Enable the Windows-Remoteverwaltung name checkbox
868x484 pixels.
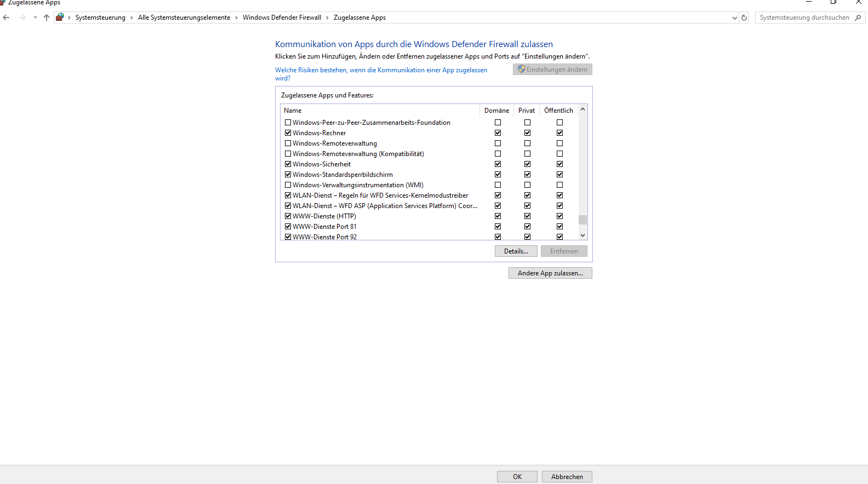(x=288, y=143)
